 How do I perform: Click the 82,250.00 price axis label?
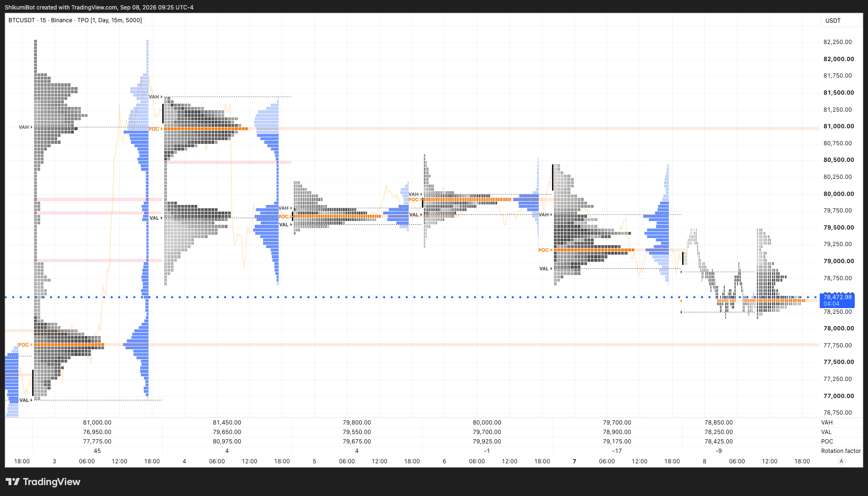838,42
